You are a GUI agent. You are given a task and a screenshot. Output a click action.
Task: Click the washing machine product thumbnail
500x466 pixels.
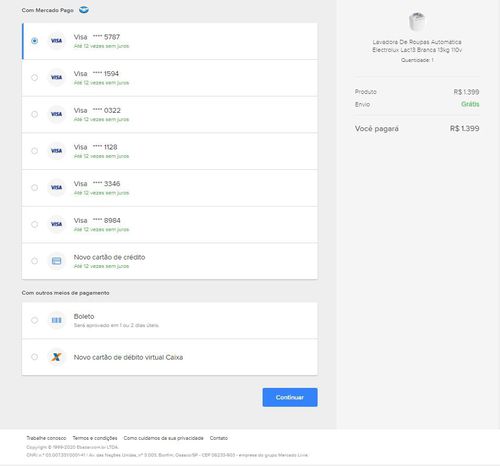click(417, 21)
